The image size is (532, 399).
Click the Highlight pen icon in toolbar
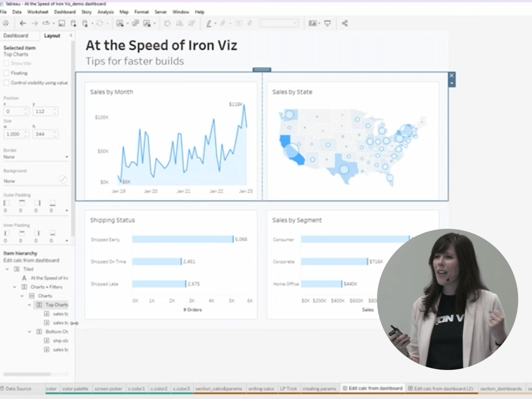pos(209,23)
